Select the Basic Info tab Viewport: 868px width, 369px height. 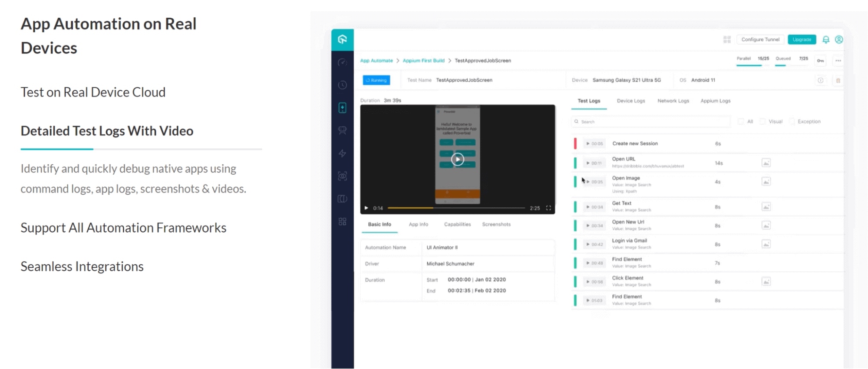coord(380,224)
